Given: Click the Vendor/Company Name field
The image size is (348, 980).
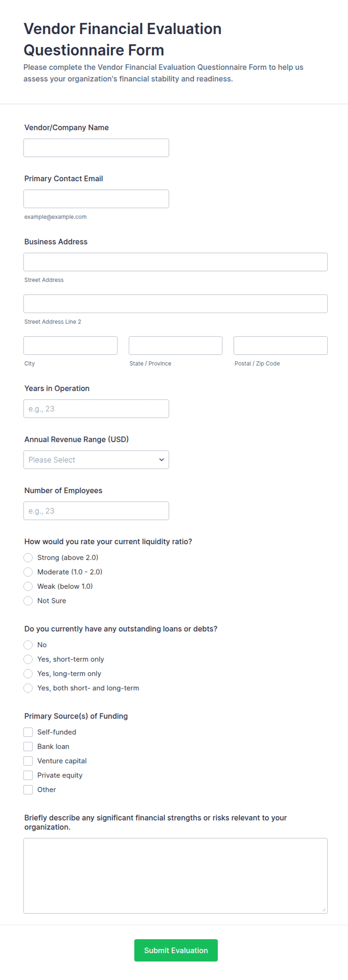Looking at the screenshot, I should click(96, 147).
